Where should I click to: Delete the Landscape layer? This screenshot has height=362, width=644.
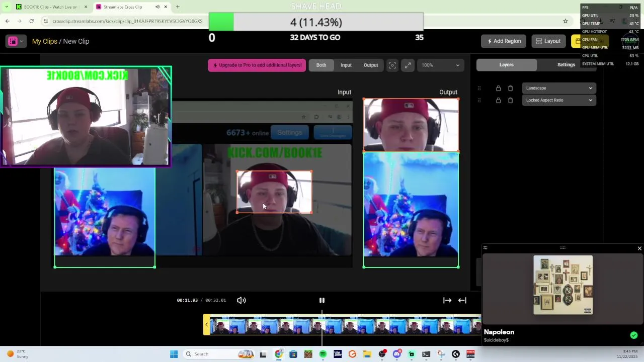pyautogui.click(x=510, y=88)
